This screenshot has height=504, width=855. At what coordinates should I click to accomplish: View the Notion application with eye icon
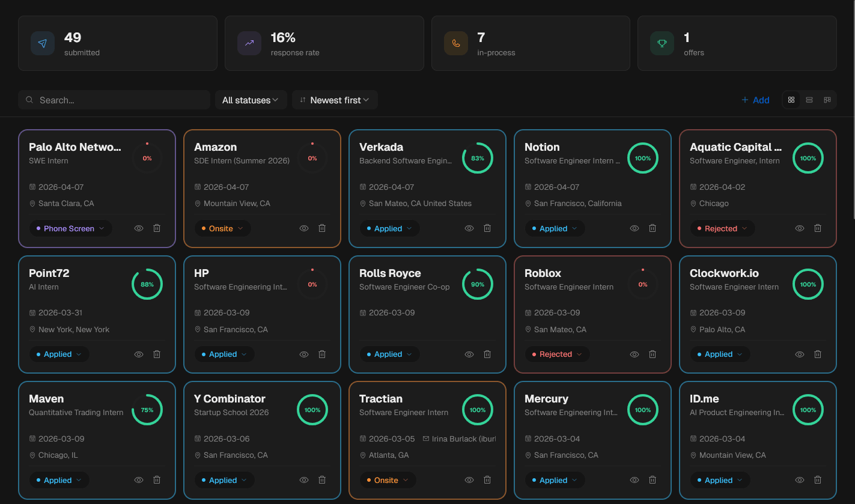(x=634, y=228)
